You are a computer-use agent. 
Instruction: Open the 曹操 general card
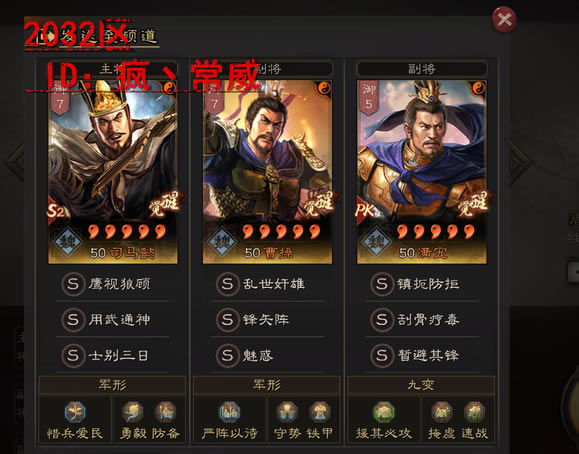(x=267, y=172)
